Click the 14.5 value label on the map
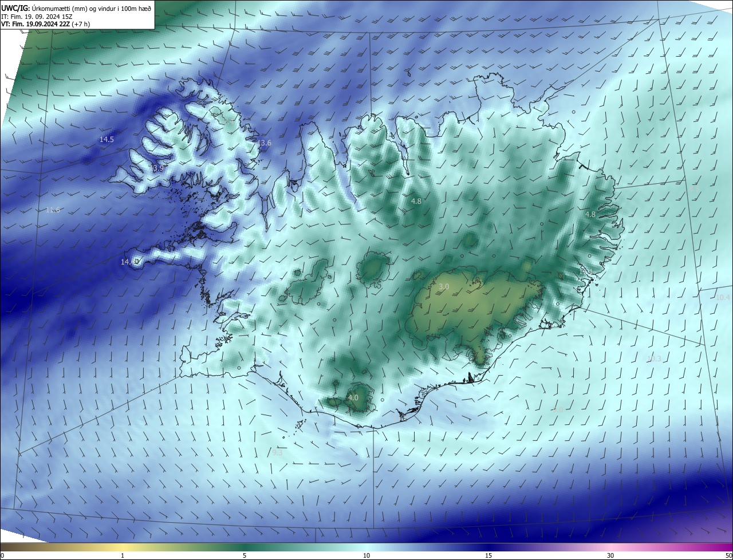The width and height of the screenshot is (733, 560). pos(107,140)
